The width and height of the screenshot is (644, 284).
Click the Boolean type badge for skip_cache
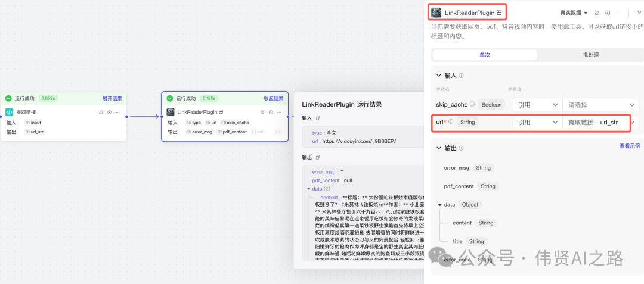491,105
